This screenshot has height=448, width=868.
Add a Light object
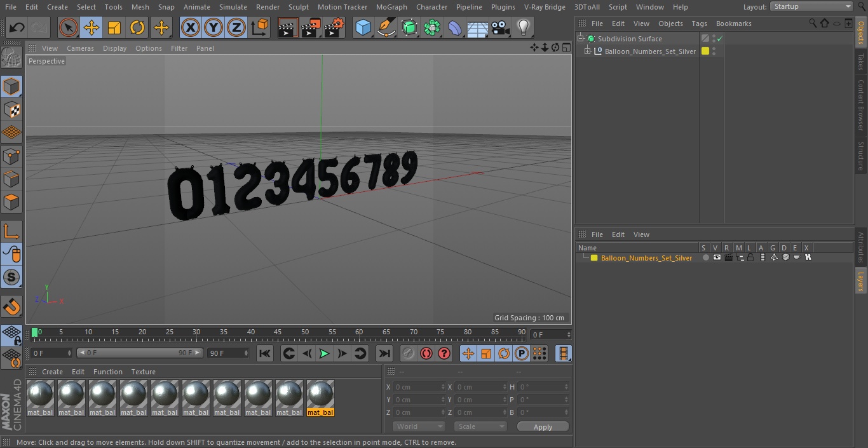524,27
